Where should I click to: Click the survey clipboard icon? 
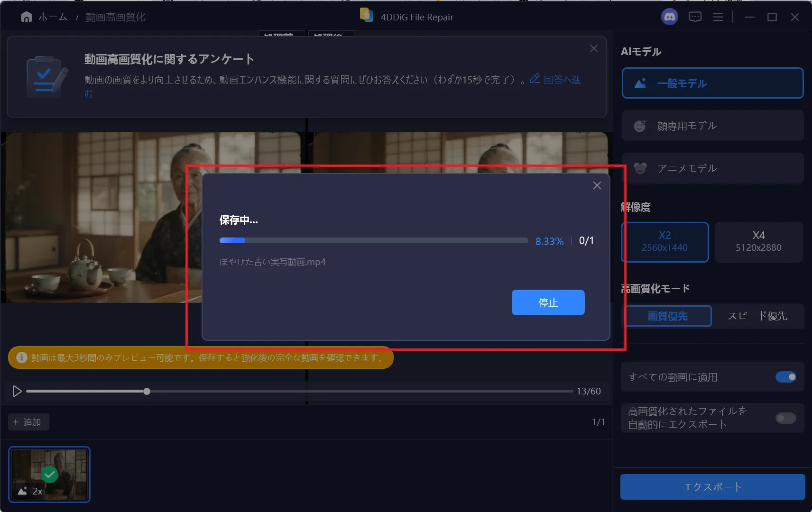tap(46, 77)
